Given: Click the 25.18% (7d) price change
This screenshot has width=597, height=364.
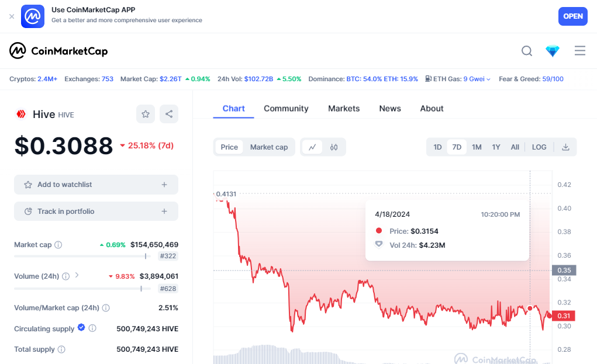Looking at the screenshot, I should [x=147, y=145].
